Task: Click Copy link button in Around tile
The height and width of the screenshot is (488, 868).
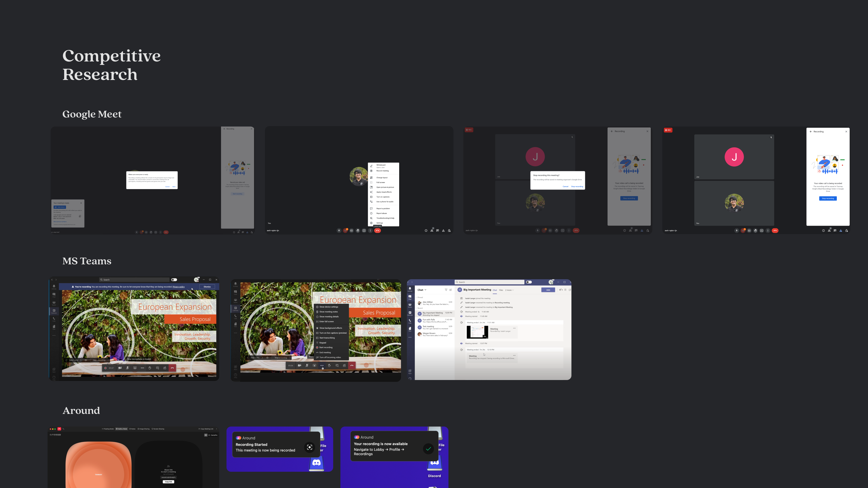Action: click(168, 482)
